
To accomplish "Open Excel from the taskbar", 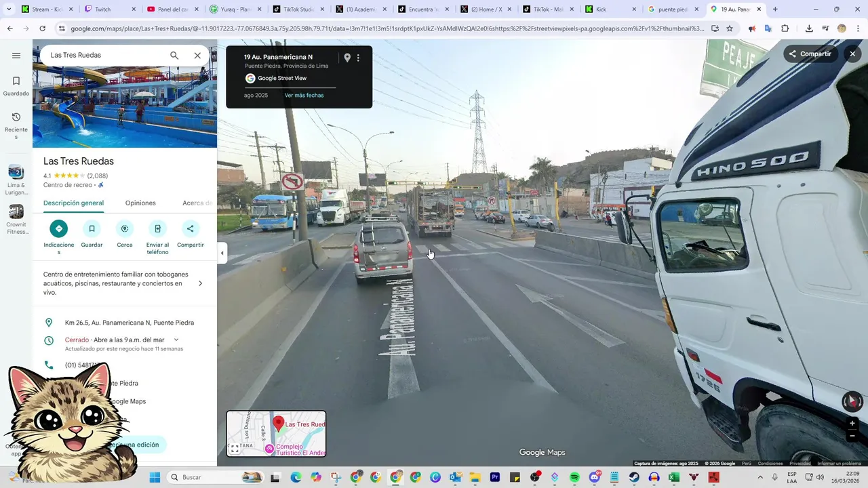I will pos(674,477).
